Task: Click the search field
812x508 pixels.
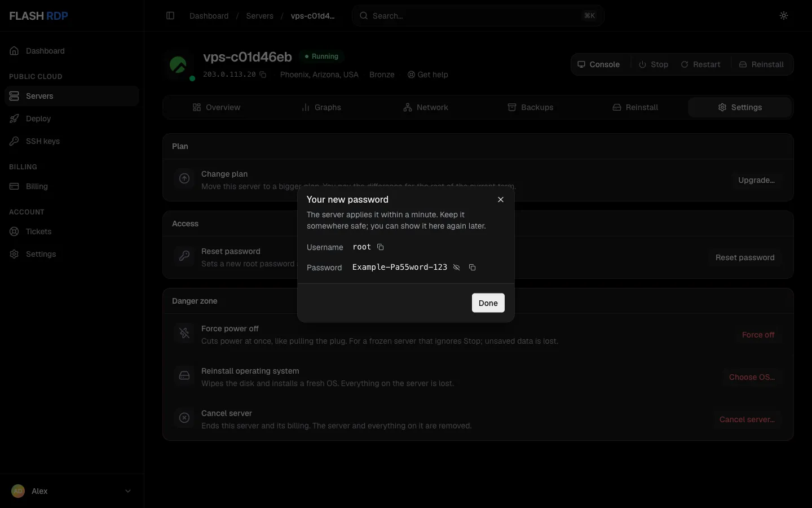Action: tap(478, 16)
